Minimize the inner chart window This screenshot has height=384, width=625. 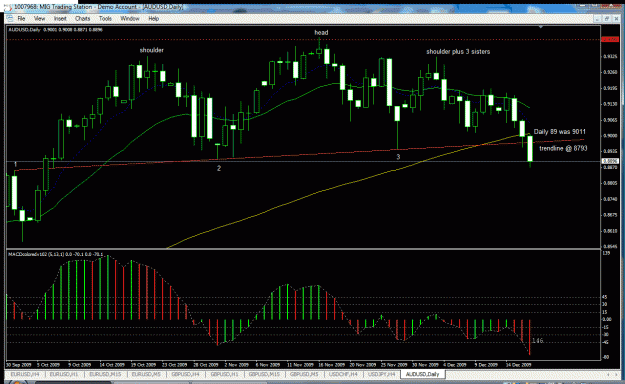597,19
